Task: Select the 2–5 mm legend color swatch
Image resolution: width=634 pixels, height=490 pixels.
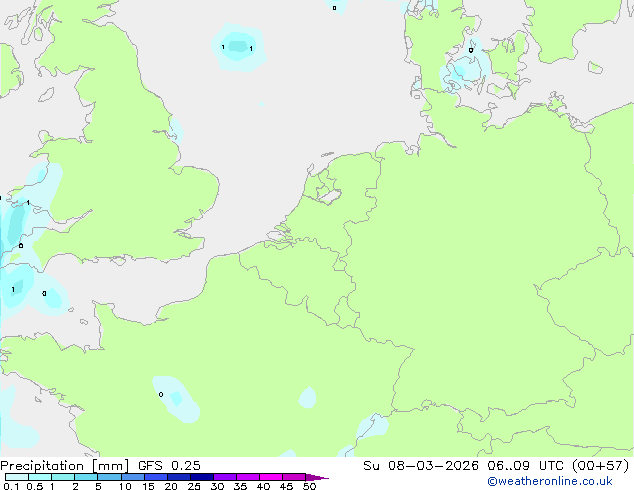Action: [86, 477]
